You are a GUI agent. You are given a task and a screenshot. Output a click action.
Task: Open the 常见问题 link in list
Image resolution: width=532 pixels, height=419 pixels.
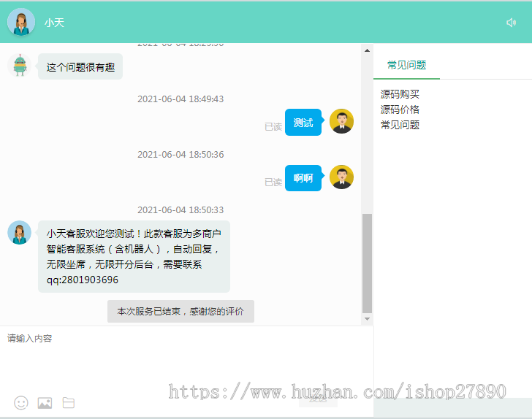coord(400,125)
